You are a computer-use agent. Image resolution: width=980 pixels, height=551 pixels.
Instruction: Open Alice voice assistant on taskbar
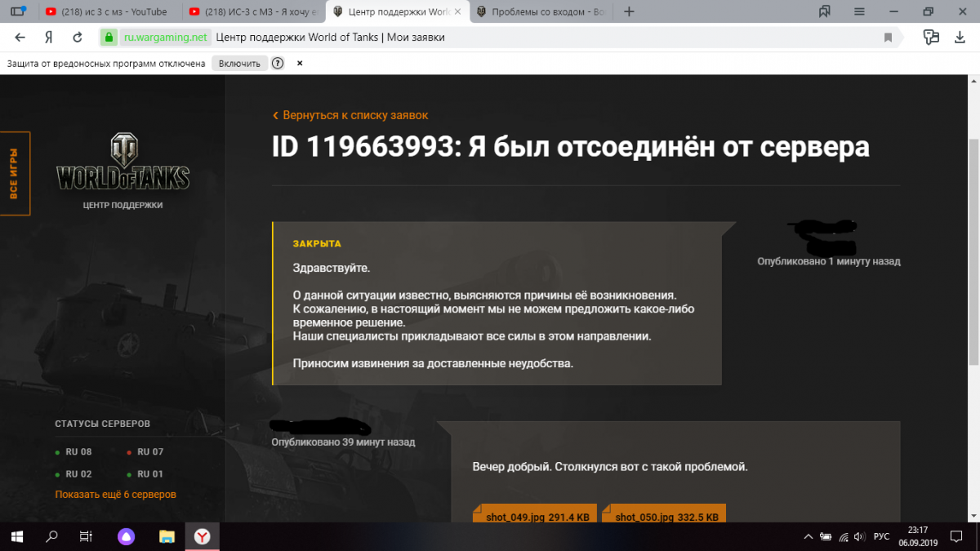(x=126, y=536)
